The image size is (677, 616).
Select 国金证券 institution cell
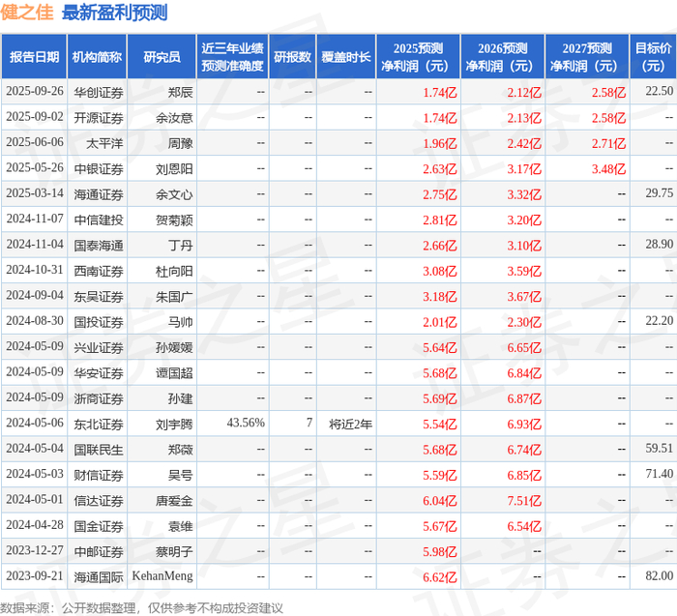click(x=99, y=526)
